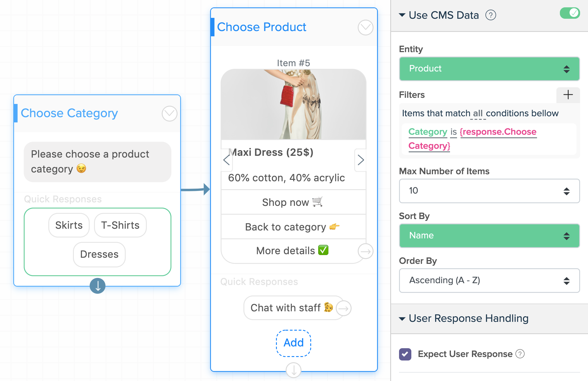The height and width of the screenshot is (381, 588).
Task: Add a filter with the plus icon
Action: point(568,95)
